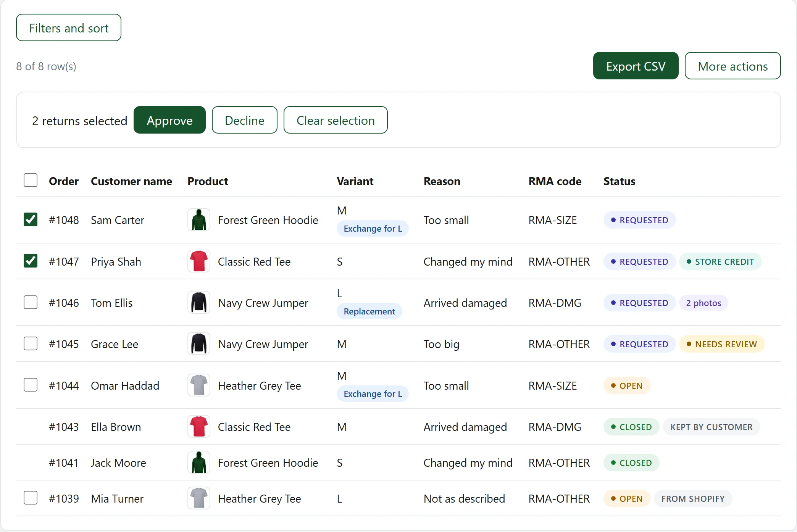Click reason Not as described
The image size is (797, 532).
click(464, 499)
